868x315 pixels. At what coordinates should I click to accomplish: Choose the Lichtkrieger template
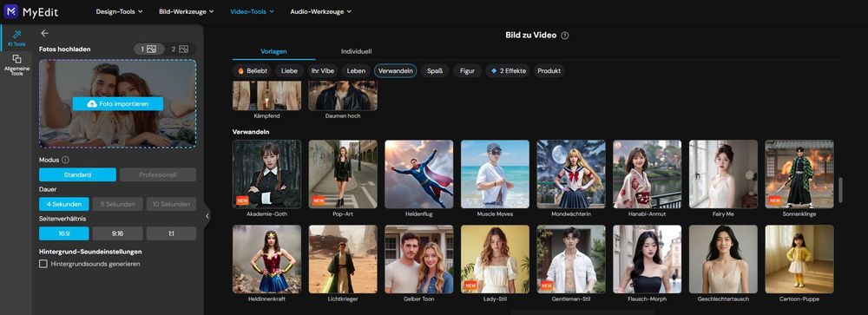pyautogui.click(x=343, y=259)
